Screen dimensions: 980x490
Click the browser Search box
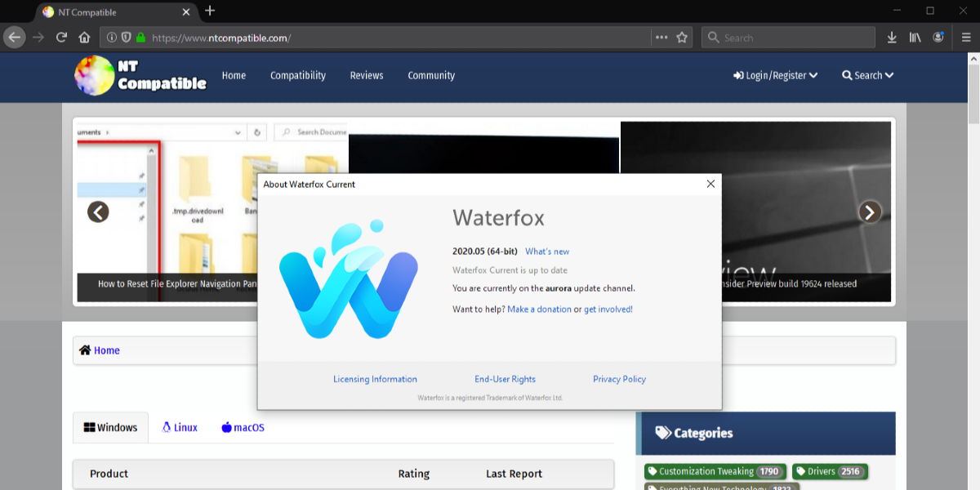789,38
